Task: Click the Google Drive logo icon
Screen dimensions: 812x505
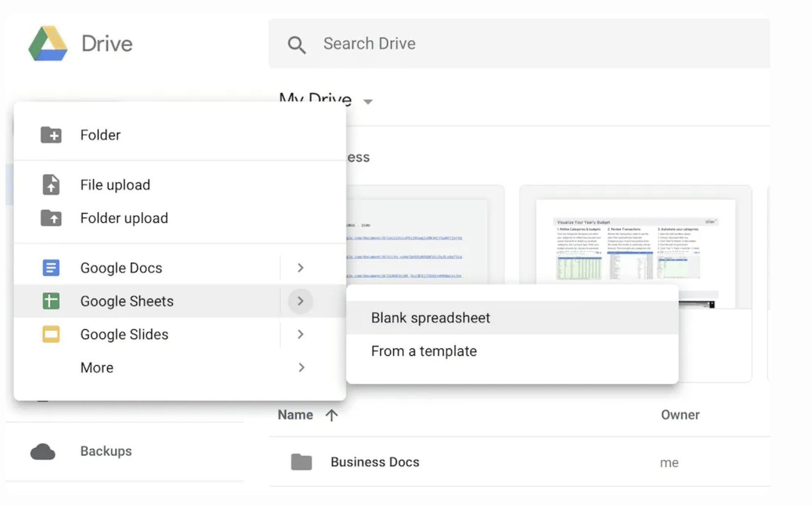Action: pyautogui.click(x=48, y=43)
